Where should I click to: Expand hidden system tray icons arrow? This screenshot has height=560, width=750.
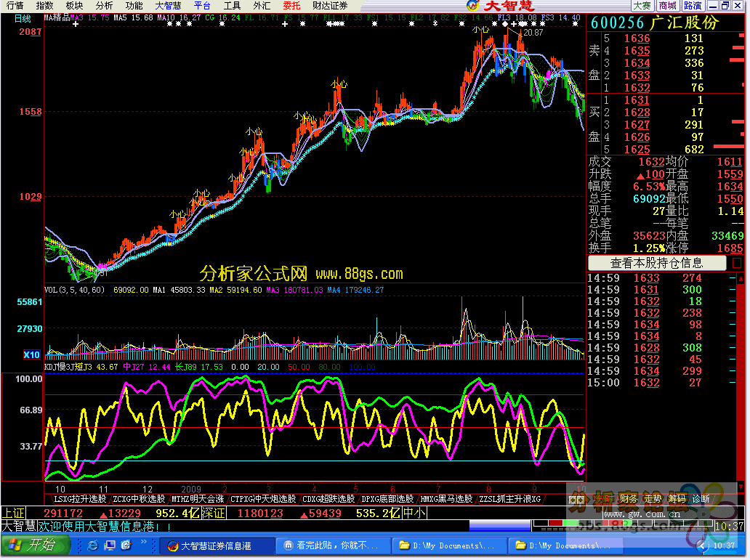coord(702,545)
